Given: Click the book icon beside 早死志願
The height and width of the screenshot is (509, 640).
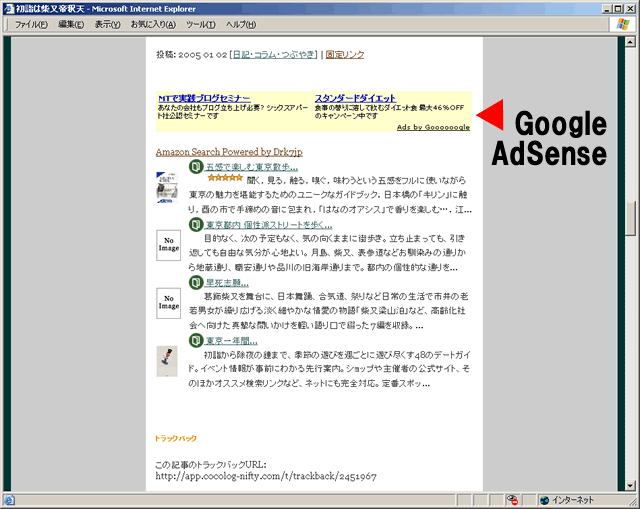Looking at the screenshot, I should [x=196, y=283].
